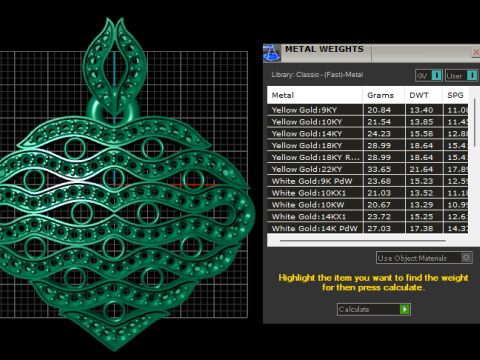Click the Calculate button

tap(374, 309)
